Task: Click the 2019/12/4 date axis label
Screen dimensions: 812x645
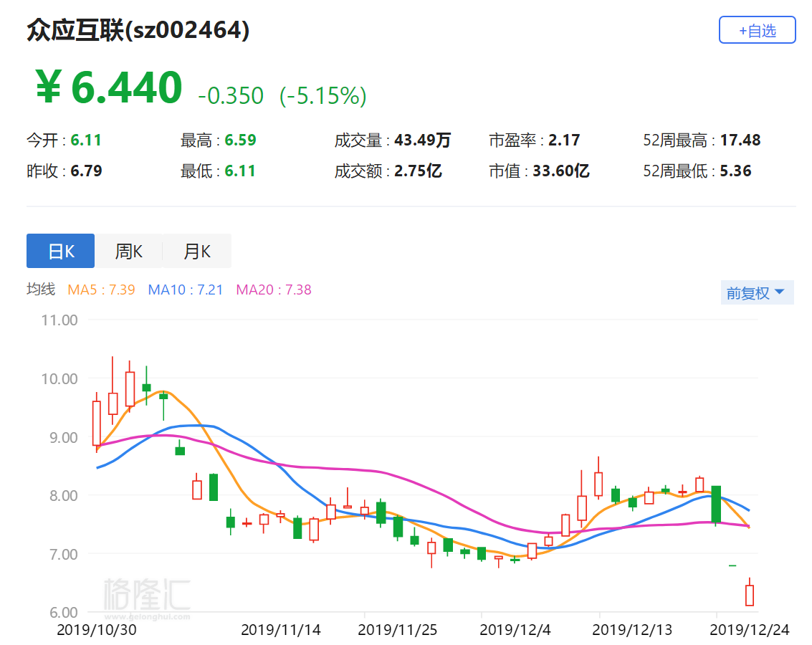Action: [515, 629]
